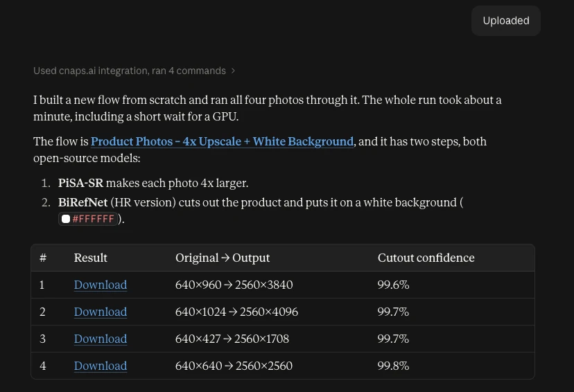Expand the 'Used cnaps.ai integration' chevron
The image size is (574, 392).
click(233, 71)
